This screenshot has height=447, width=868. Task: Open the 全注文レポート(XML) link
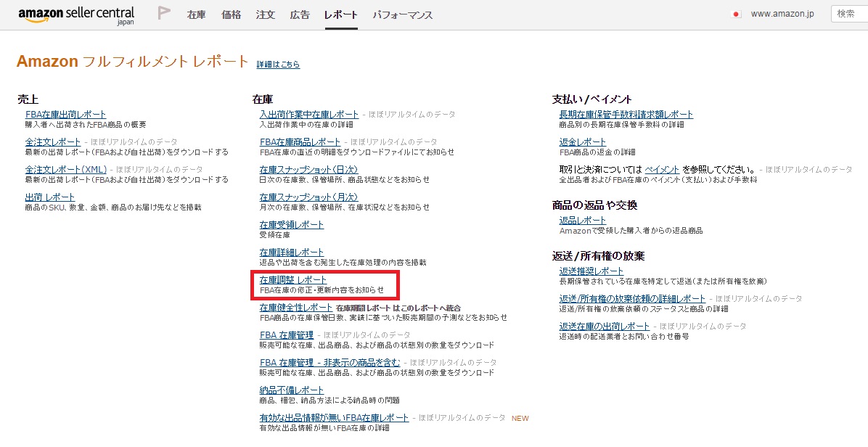(66, 170)
